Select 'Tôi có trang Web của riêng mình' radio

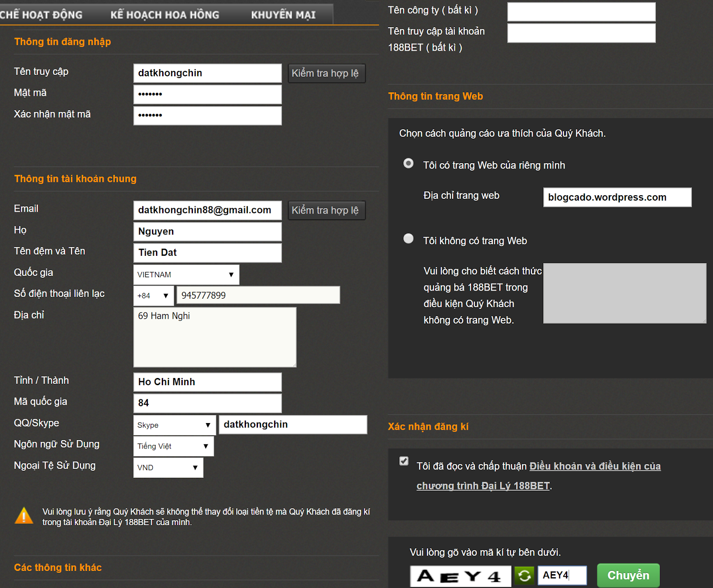[x=408, y=164]
